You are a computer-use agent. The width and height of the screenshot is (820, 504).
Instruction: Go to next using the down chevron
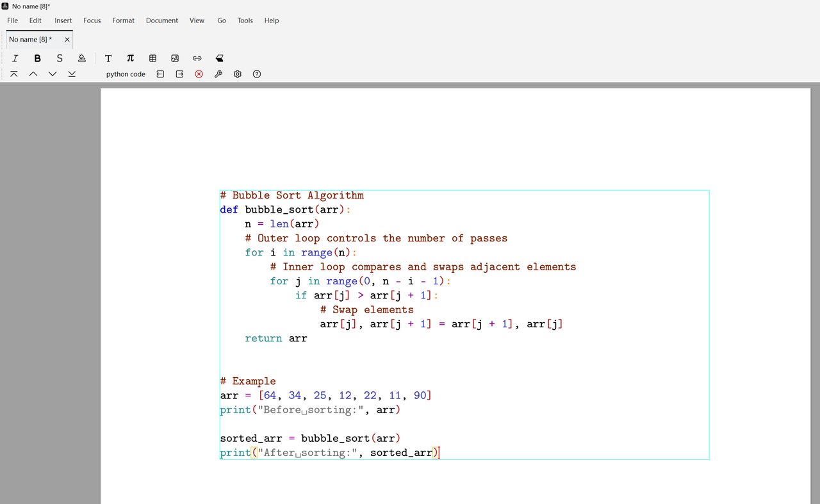coord(53,74)
